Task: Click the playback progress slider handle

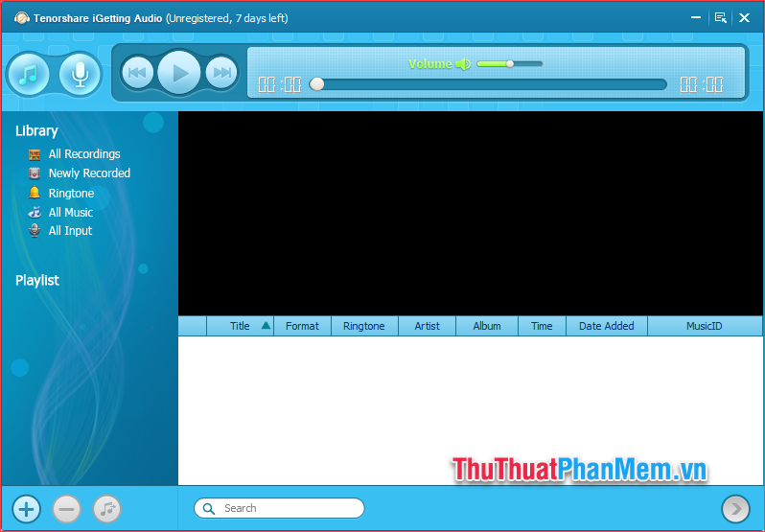Action: pyautogui.click(x=316, y=84)
